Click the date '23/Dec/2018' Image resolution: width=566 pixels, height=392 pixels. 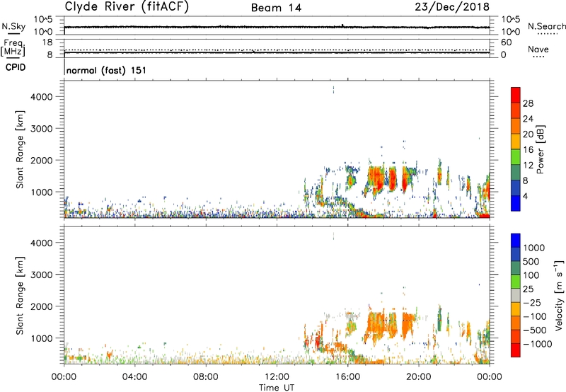452,7
